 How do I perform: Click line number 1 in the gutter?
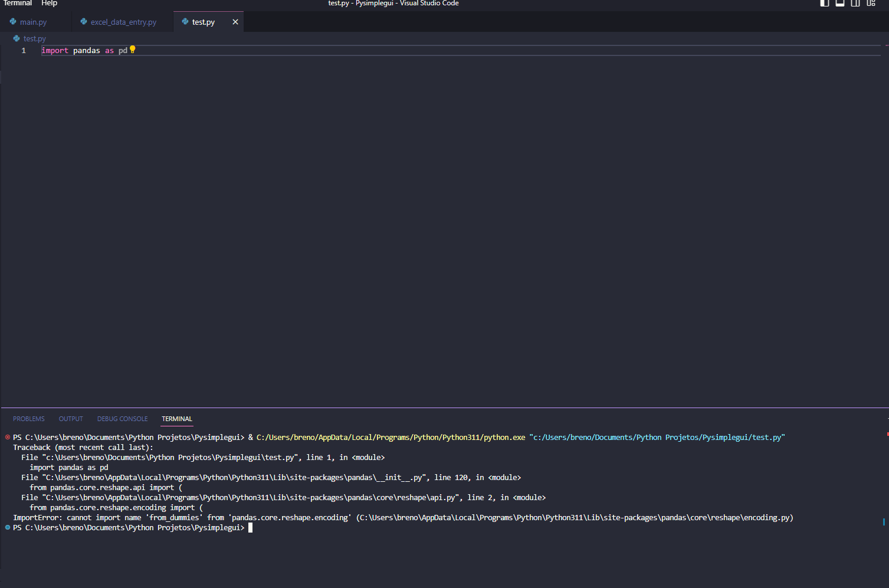tap(24, 51)
